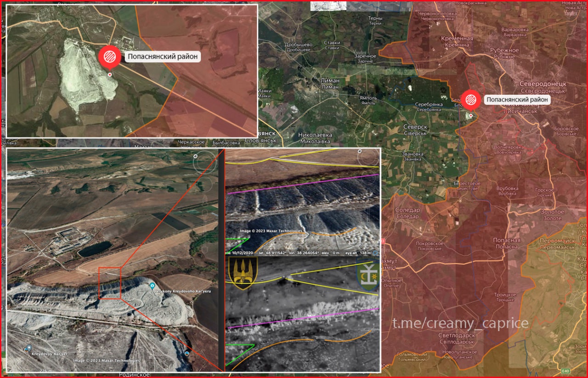Viewport: 588px width, 378px height.
Task: Click the Былбасовка label
Action: point(226,143)
